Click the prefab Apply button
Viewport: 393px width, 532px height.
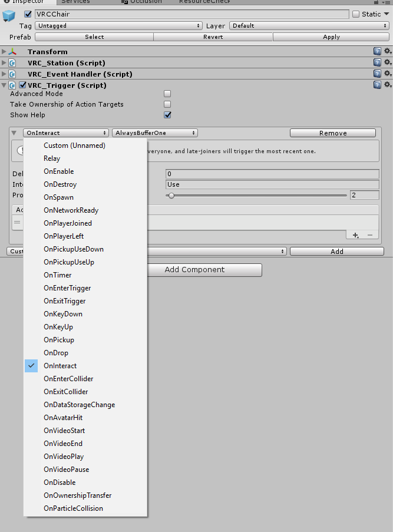[x=331, y=37]
